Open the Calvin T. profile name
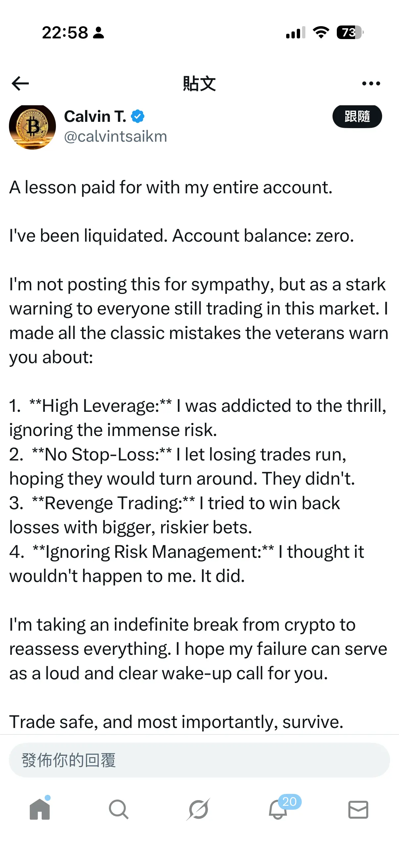399x868 pixels. coord(95,117)
